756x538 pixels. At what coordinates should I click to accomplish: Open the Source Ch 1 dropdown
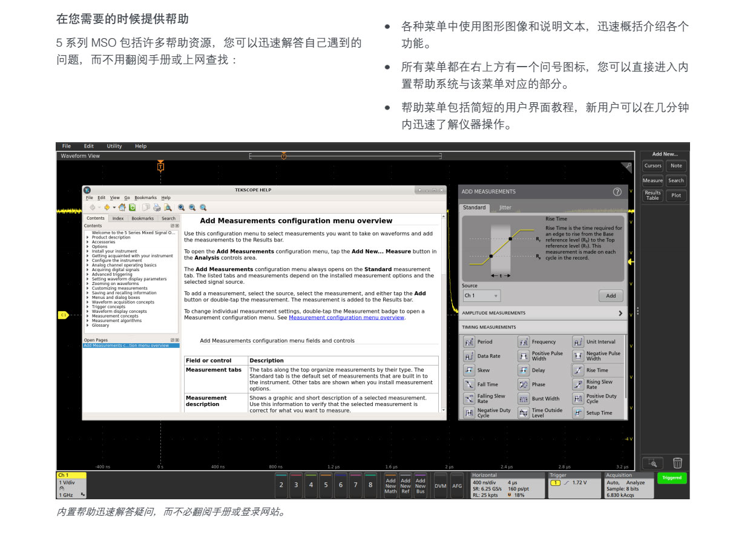(x=482, y=296)
